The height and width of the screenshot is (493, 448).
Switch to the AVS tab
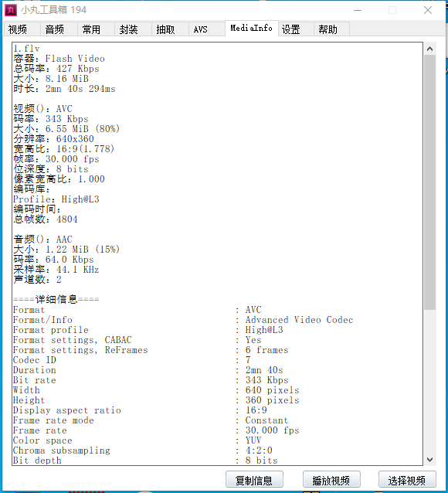pos(207,29)
